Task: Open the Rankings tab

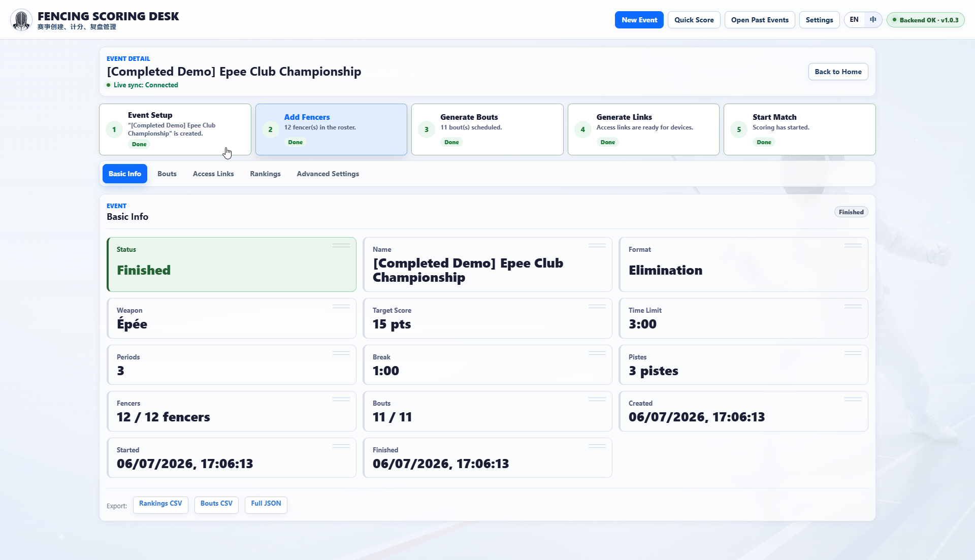Action: point(265,174)
